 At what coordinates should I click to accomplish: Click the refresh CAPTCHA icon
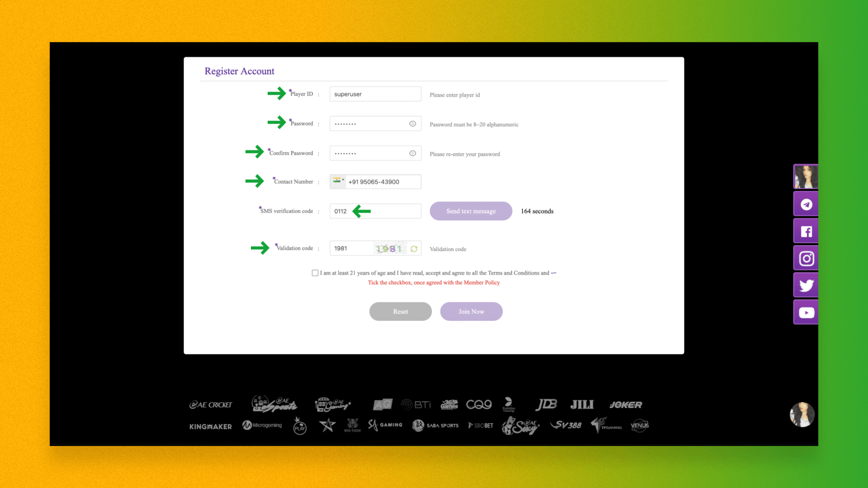tap(415, 249)
